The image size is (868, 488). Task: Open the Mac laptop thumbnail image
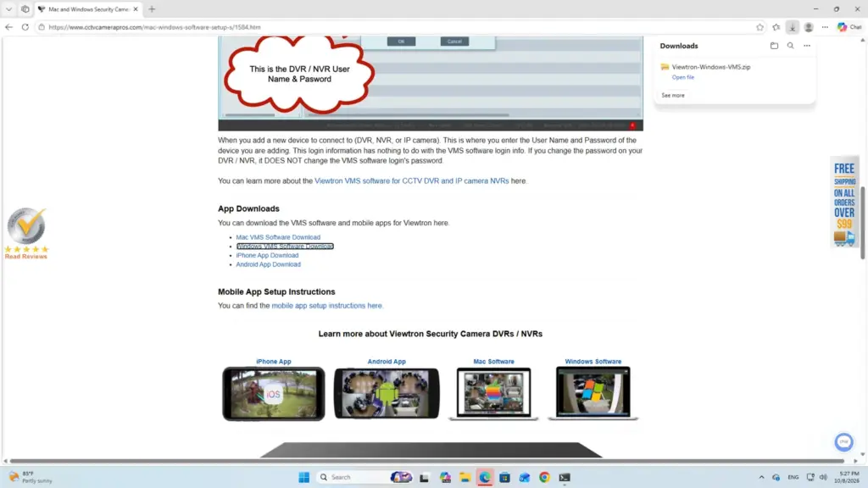click(493, 394)
